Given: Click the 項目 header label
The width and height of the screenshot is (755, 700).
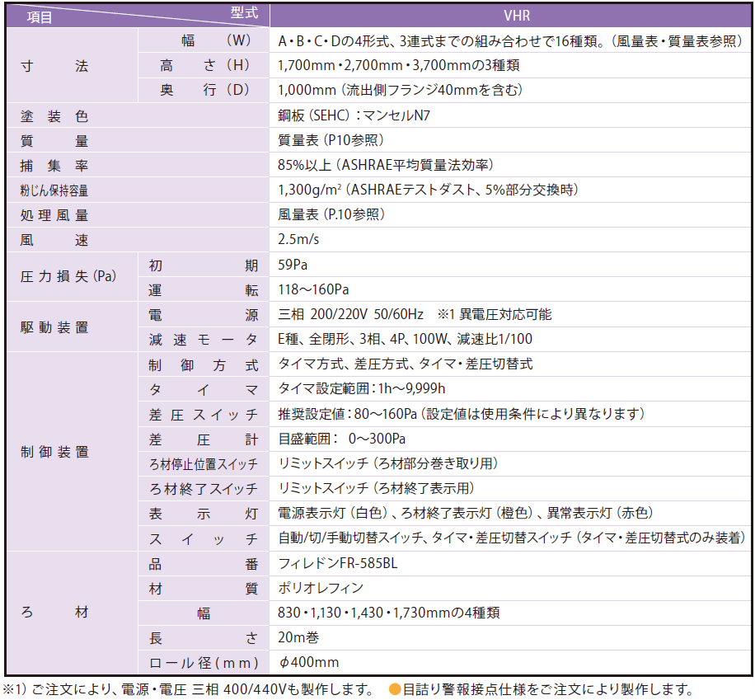Looking at the screenshot, I should tap(40, 17).
